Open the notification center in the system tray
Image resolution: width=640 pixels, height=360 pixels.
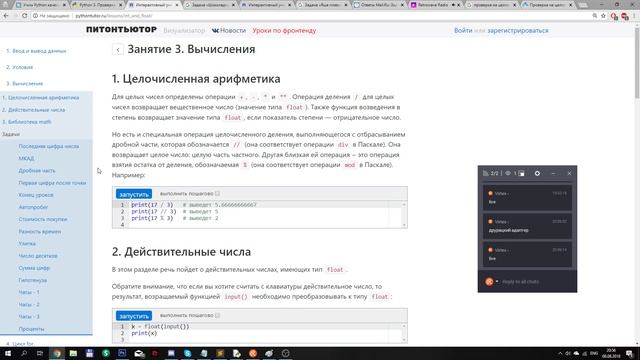point(629,353)
